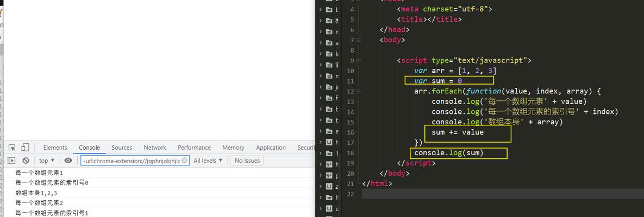Click line number 16 in the gutter
The height and width of the screenshot is (217, 644).
[350, 132]
